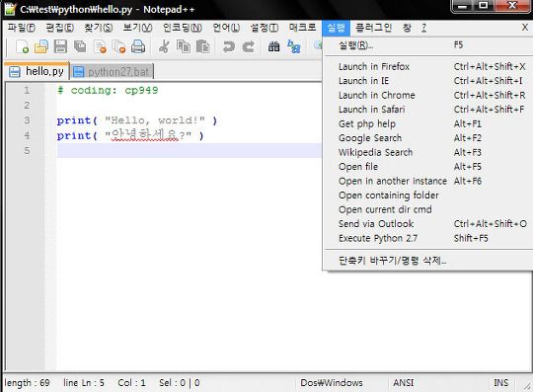Select Google Search entry
Screen dimensions: 533x392
pyautogui.click(x=428, y=138)
